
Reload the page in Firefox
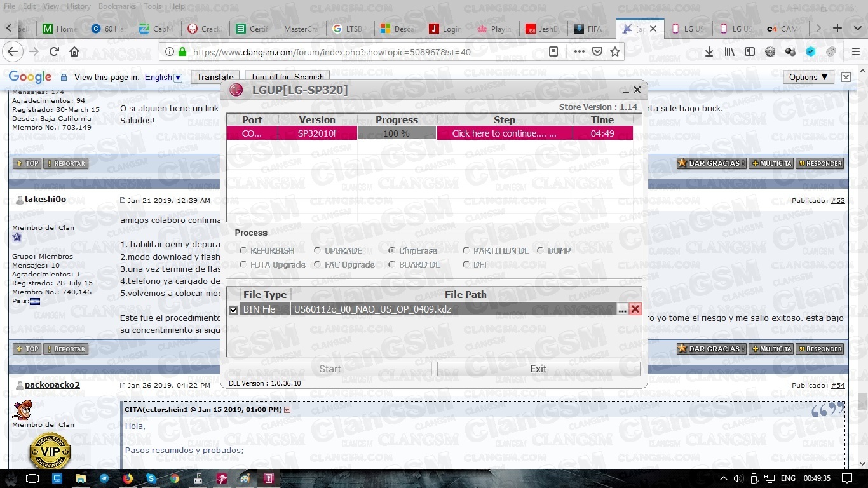click(x=54, y=52)
